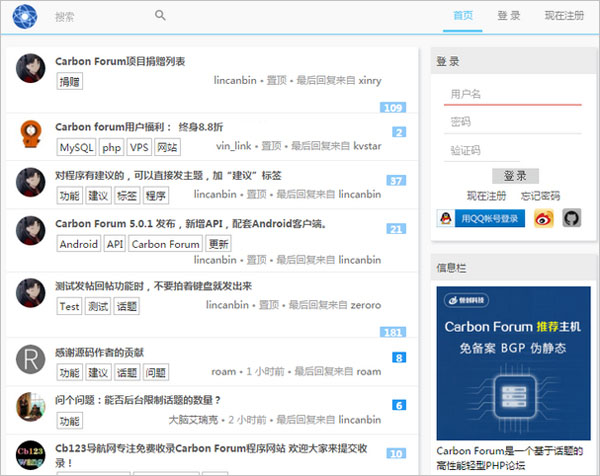The height and width of the screenshot is (476, 600).
Task: Click the 6 reply count badge
Action: point(399,405)
